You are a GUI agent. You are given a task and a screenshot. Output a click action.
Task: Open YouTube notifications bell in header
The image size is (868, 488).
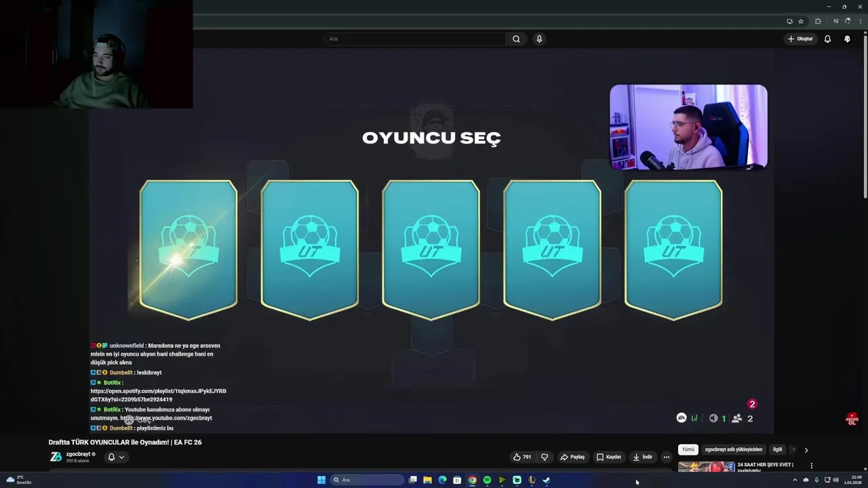click(827, 39)
